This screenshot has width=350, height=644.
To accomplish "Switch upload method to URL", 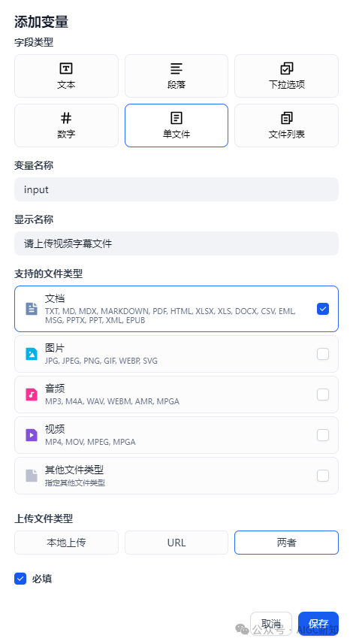I will point(177,543).
